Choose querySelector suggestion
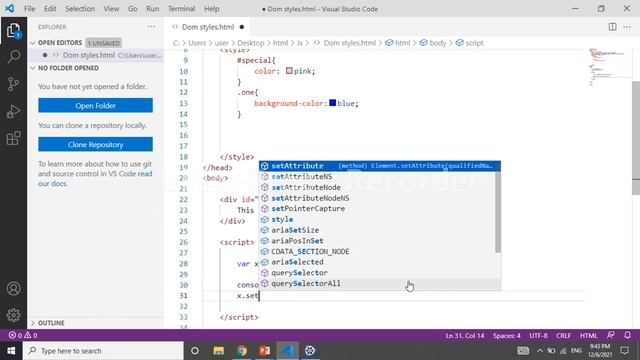 377,273
